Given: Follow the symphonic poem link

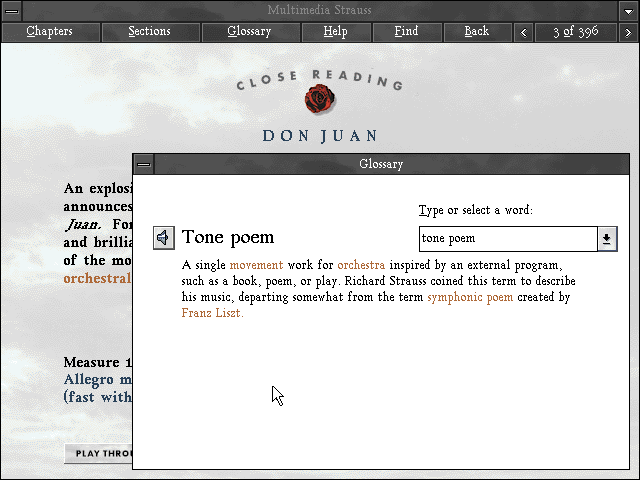Looking at the screenshot, I should point(470,297).
